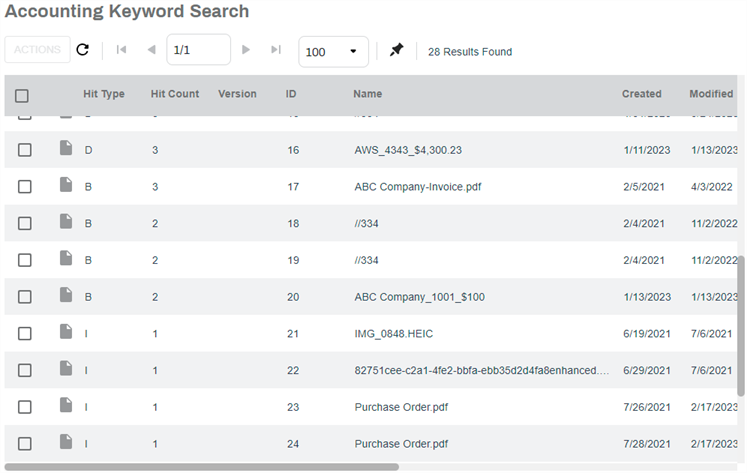Go to next page arrow

tap(246, 50)
